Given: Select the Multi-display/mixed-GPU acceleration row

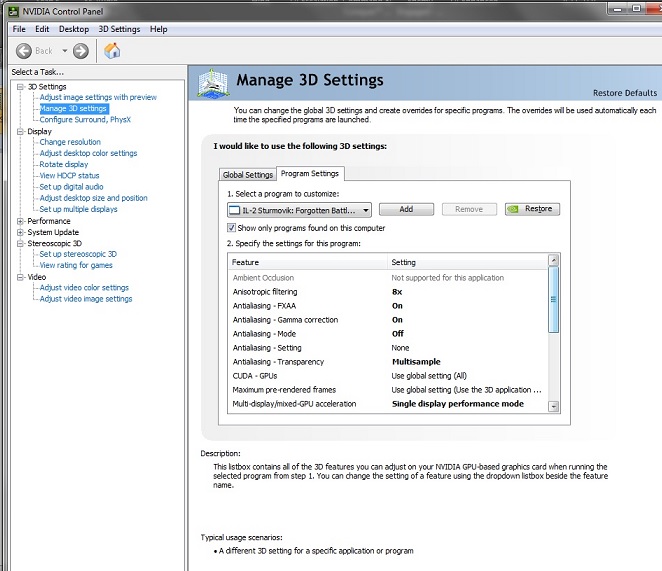Looking at the screenshot, I should pos(388,404).
